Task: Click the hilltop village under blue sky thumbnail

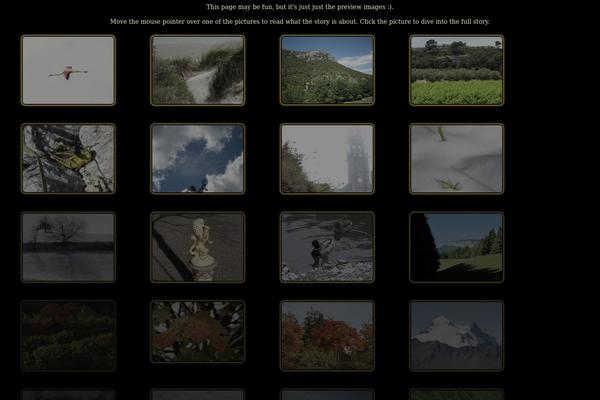Action: (327, 70)
